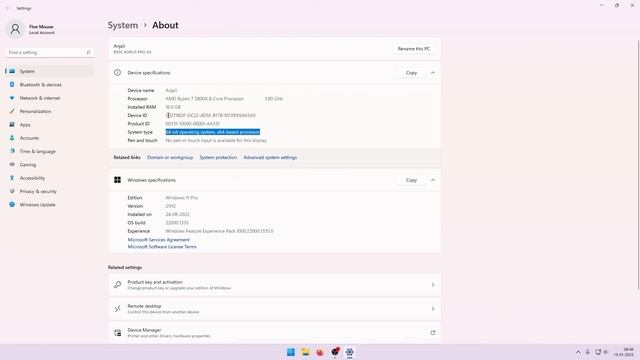Open Product key and activation chevron
The width and height of the screenshot is (640, 360).
[433, 285]
